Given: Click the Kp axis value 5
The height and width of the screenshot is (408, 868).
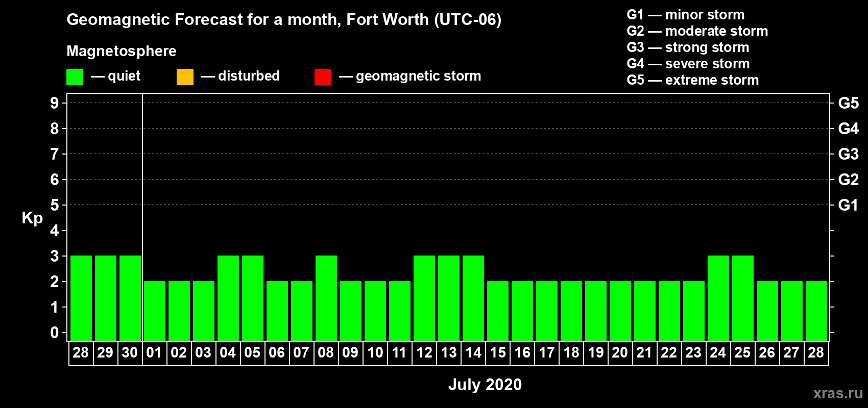Looking at the screenshot, I should [55, 205].
